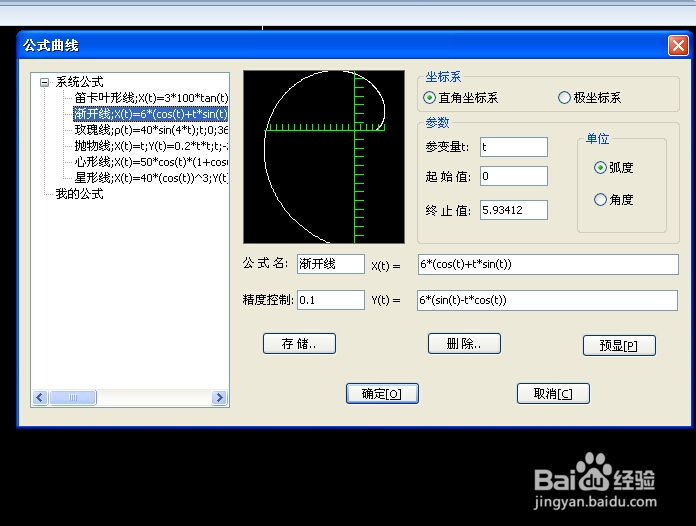
Task: Select the 我的公式 tree node
Action: coord(79,194)
